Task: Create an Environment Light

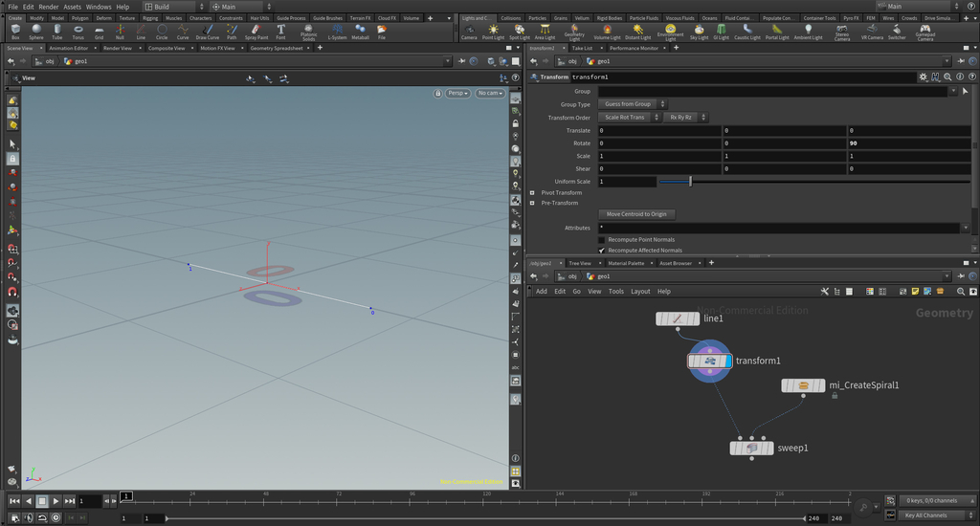Action: (670, 33)
